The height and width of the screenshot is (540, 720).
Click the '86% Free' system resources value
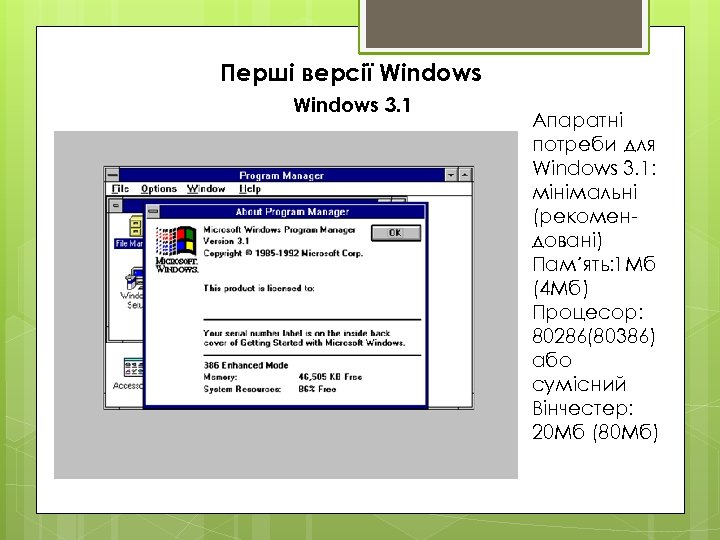coord(317,389)
